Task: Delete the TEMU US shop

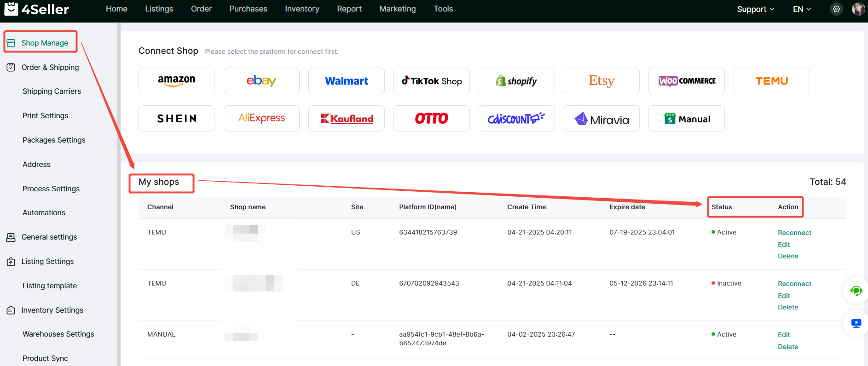Action: pyautogui.click(x=788, y=256)
